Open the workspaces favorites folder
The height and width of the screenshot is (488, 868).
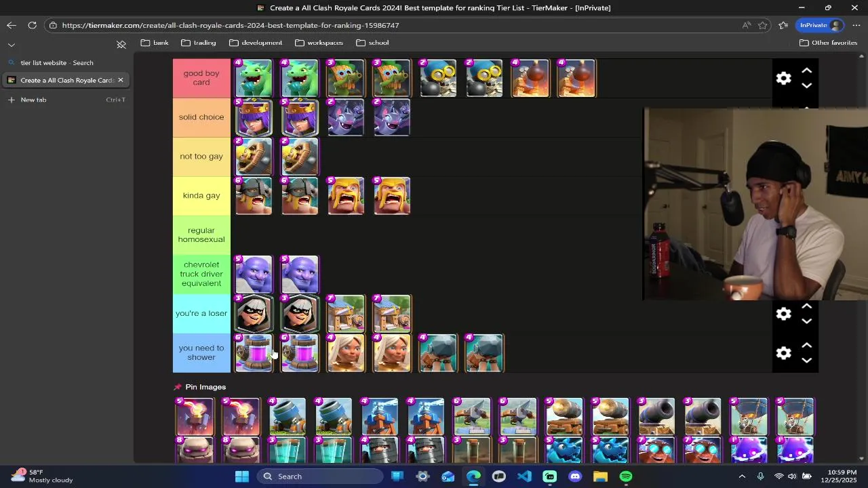click(x=319, y=43)
